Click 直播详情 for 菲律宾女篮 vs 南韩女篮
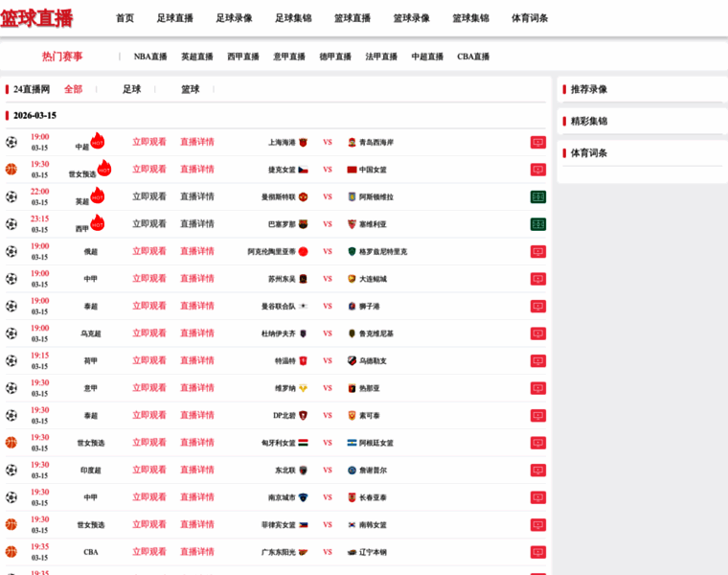 click(197, 525)
